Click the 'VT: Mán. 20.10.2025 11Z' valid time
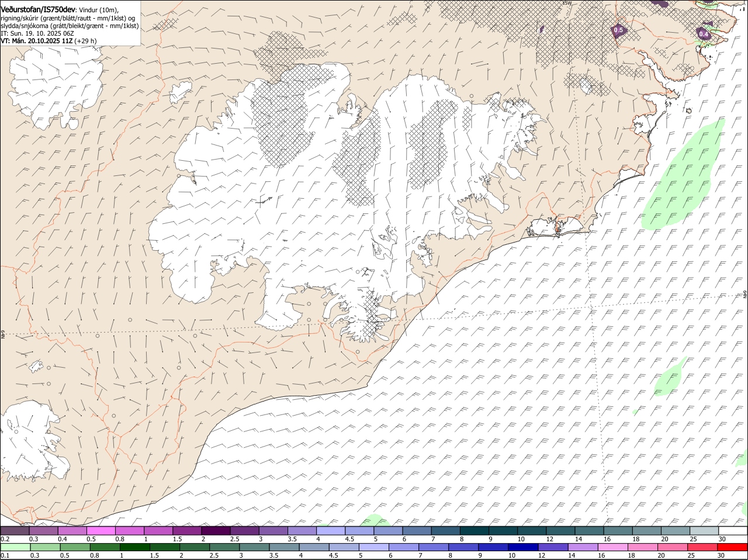This screenshot has height=560, width=748. [36, 41]
